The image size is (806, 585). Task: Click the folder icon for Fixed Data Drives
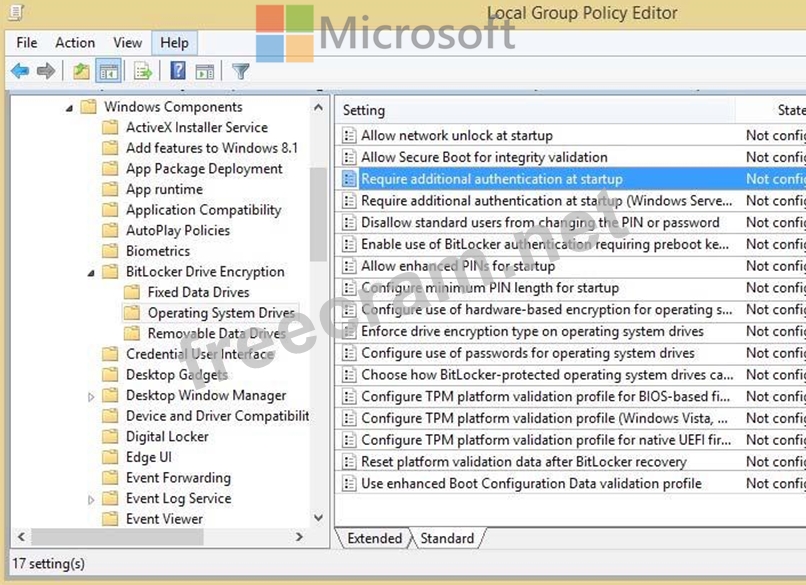[x=132, y=292]
